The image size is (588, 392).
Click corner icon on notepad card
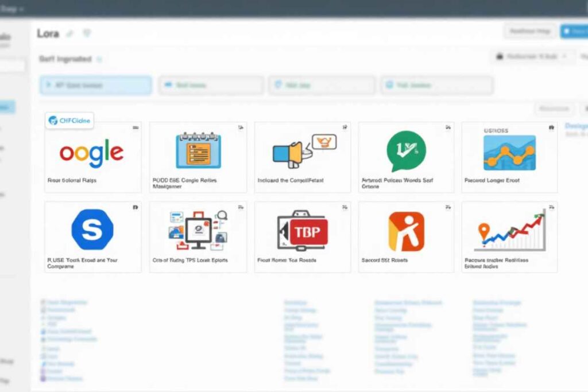[241, 128]
